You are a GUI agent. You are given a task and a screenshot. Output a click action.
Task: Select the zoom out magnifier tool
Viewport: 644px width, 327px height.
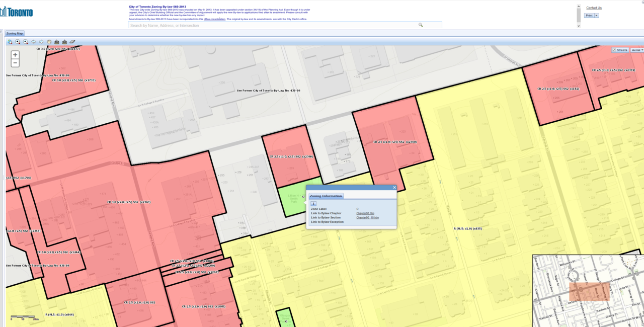coord(26,42)
